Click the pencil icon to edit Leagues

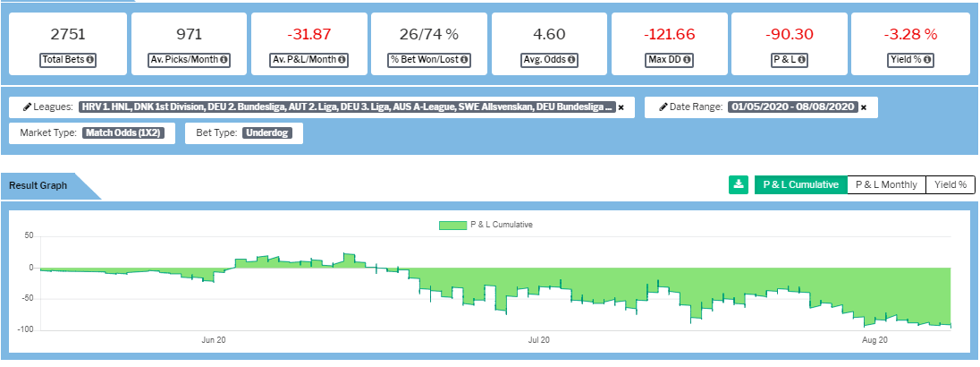(x=28, y=107)
